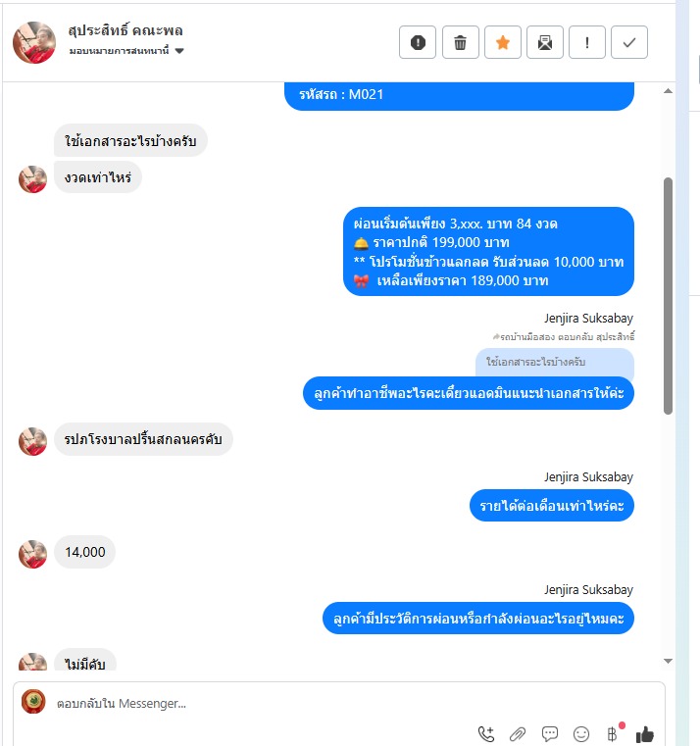The width and height of the screenshot is (700, 746).
Task: Toggle the orange star follow-up flag
Action: tap(503, 42)
